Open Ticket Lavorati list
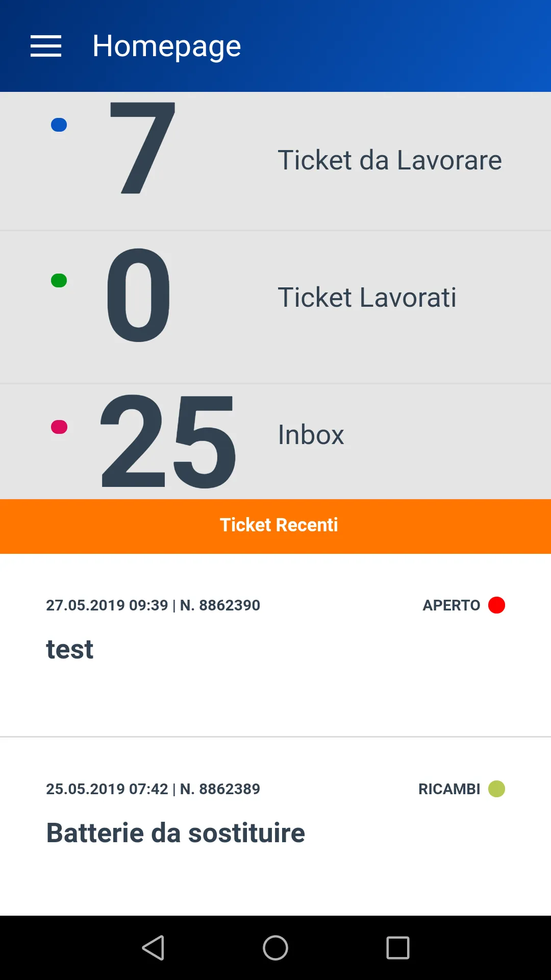 (275, 307)
